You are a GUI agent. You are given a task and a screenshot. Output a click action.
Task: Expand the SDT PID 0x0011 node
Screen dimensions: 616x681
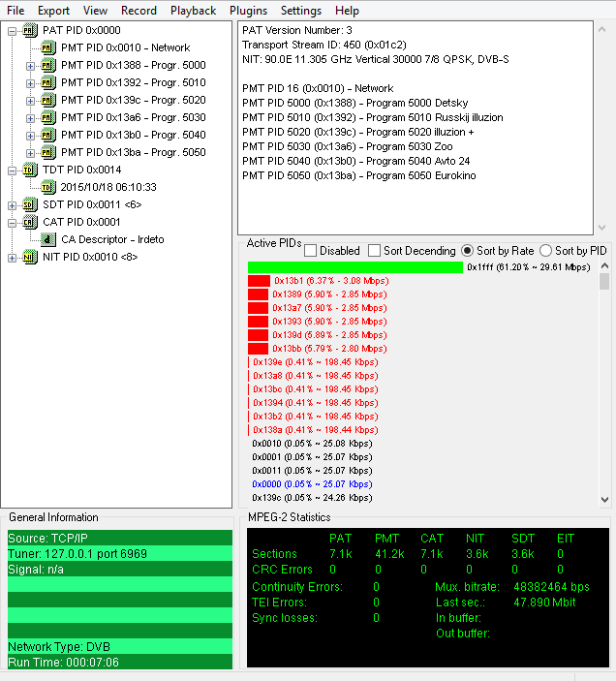[x=13, y=205]
